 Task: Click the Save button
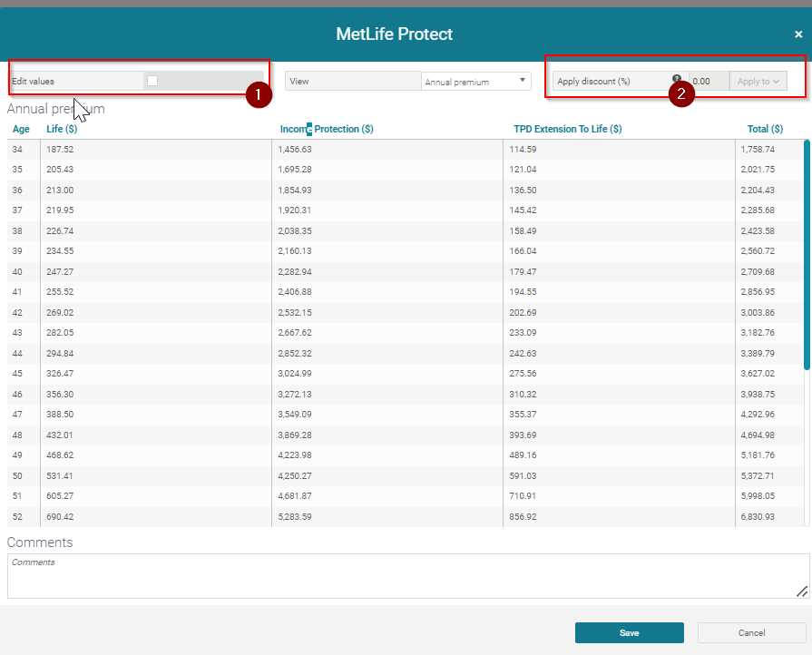pos(630,632)
